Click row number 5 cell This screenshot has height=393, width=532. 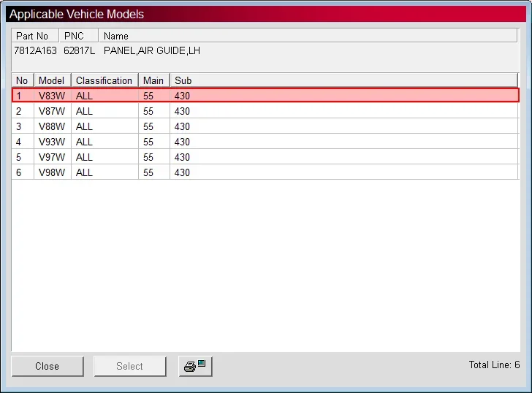click(x=23, y=157)
